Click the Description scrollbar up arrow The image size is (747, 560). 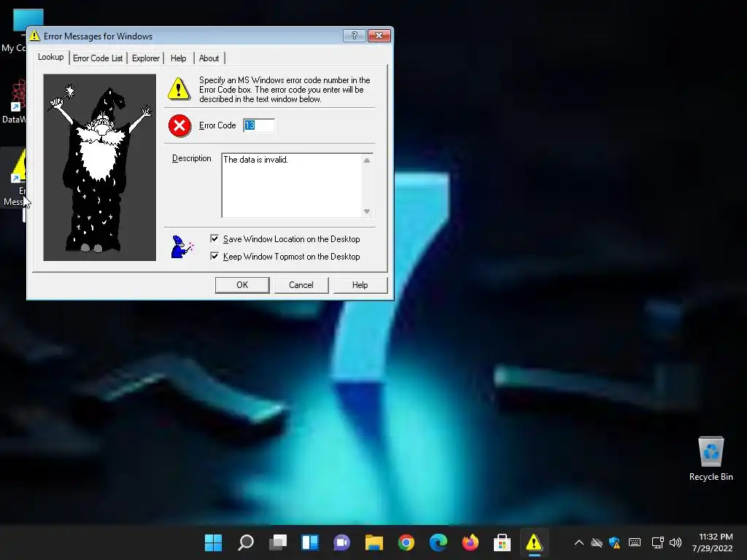367,160
